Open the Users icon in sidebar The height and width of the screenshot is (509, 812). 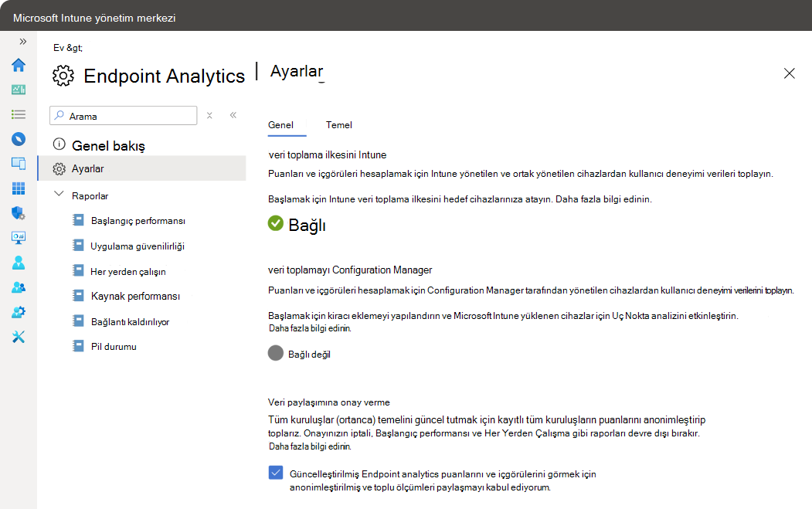point(19,263)
